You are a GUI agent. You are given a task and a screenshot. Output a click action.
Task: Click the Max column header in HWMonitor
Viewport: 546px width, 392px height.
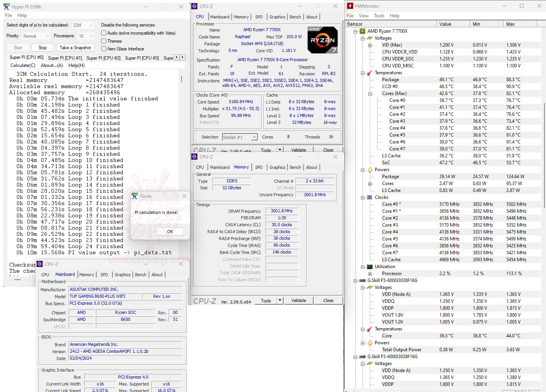(520, 24)
